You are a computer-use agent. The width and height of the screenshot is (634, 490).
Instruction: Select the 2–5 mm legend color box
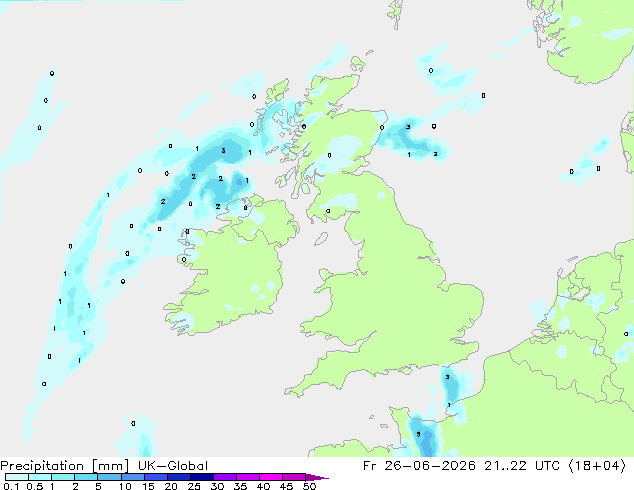[86, 477]
